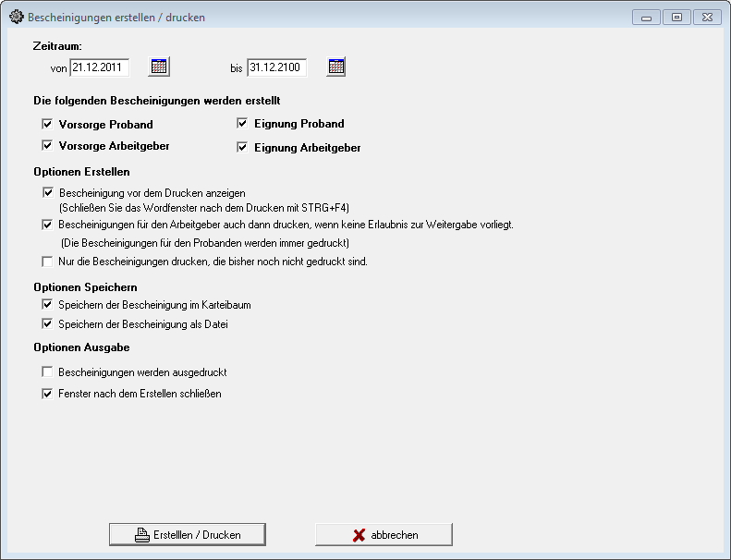Open calendar picker for the 'von' date
Viewport: 731px width, 560px height.
tap(159, 67)
